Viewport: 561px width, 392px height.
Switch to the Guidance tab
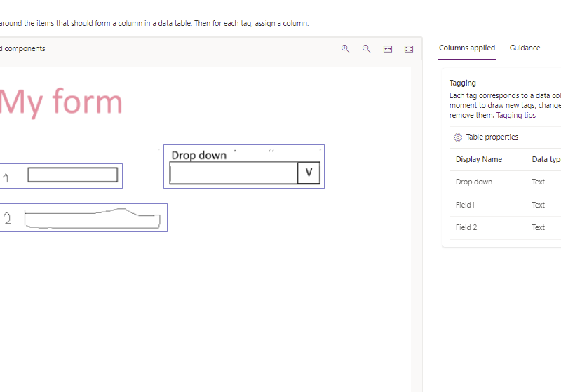click(525, 48)
